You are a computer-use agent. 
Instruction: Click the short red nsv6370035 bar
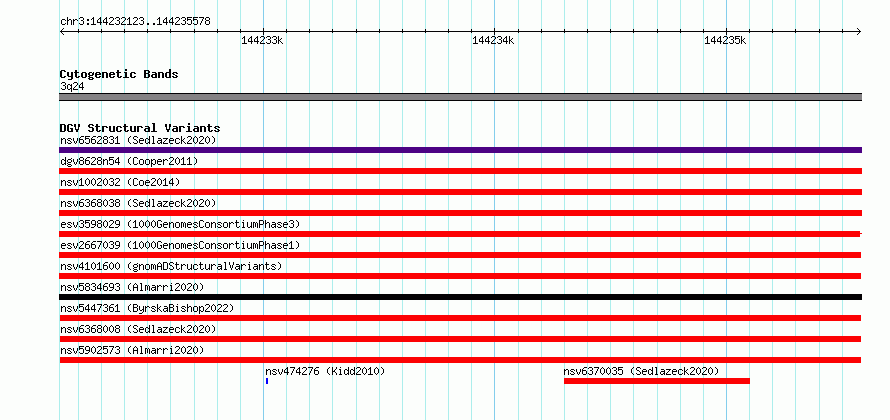657,381
